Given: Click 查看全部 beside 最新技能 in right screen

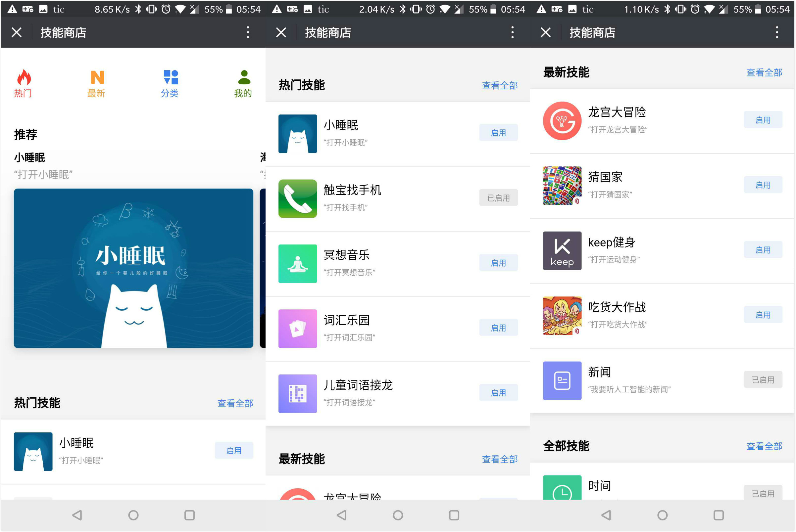Looking at the screenshot, I should 764,72.
